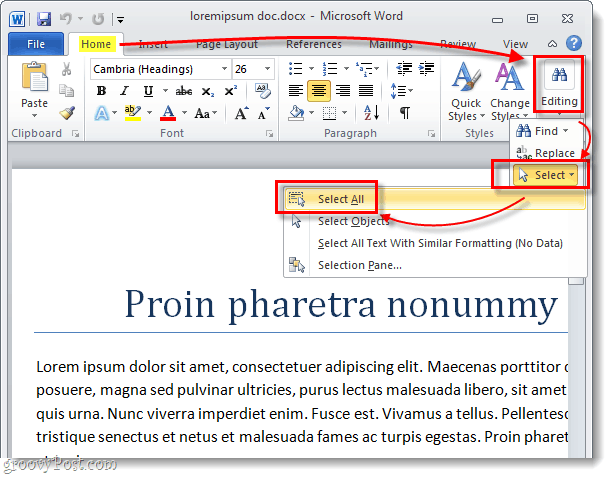Open the Font dialog launcher
613x478 pixels.
269,134
